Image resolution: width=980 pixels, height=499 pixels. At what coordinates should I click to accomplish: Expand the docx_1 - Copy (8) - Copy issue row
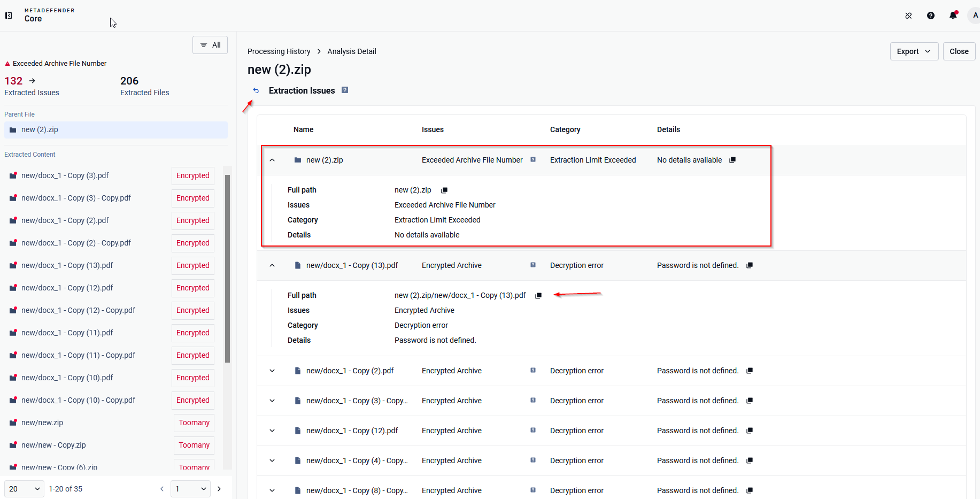point(272,490)
